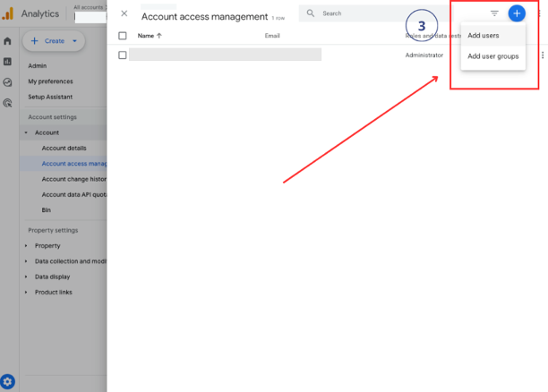Open Setup Assistant

(x=50, y=97)
